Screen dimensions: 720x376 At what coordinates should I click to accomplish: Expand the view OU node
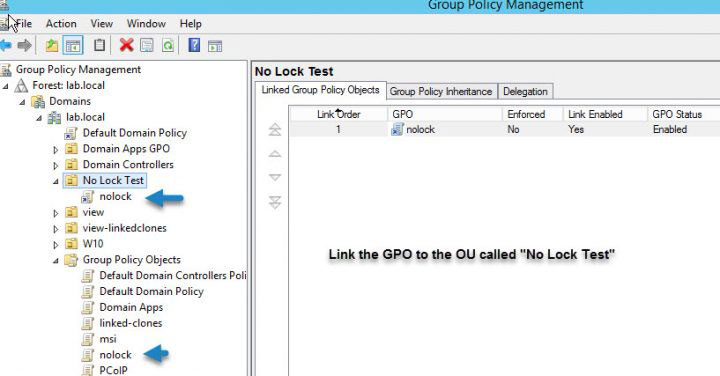tap(56, 213)
